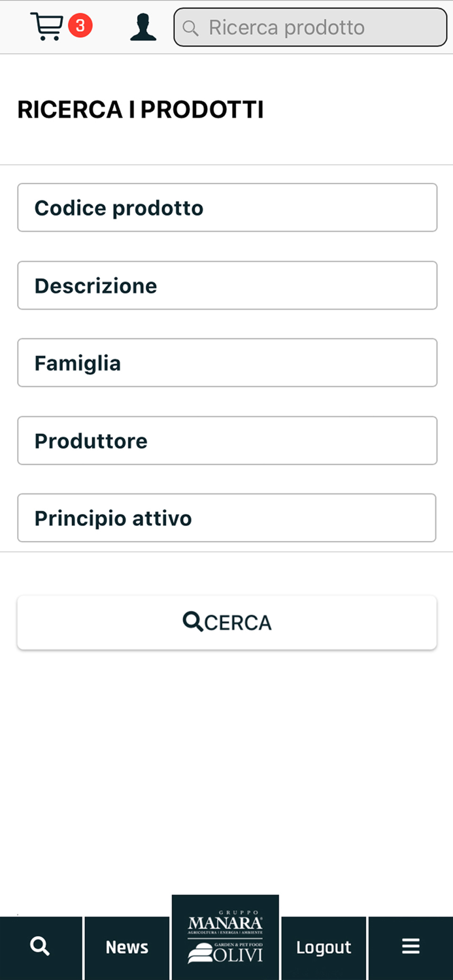This screenshot has height=980, width=453.
Task: Select the search icon in bottom navigation
Action: coord(41,946)
